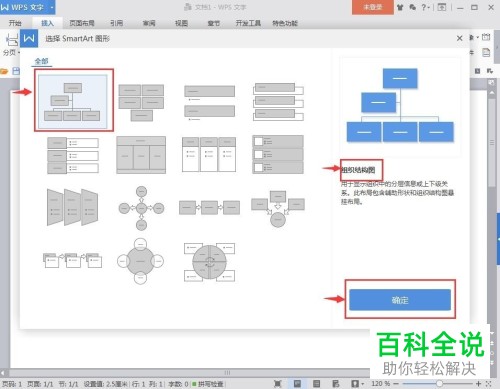The height and width of the screenshot is (389, 500).
Task: Select the converging boxes to circle layout
Action: pos(278,209)
